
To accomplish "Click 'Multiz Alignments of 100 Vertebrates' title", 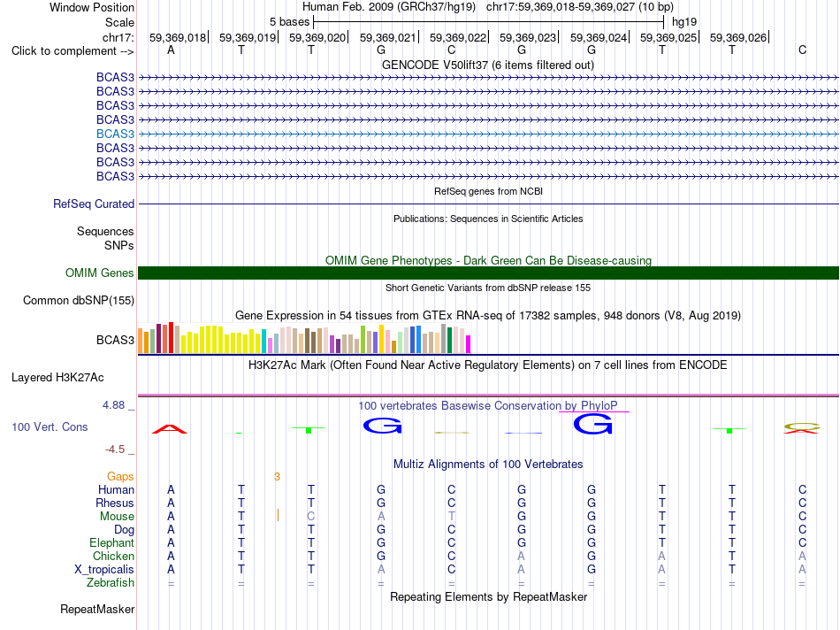I will (x=488, y=465).
